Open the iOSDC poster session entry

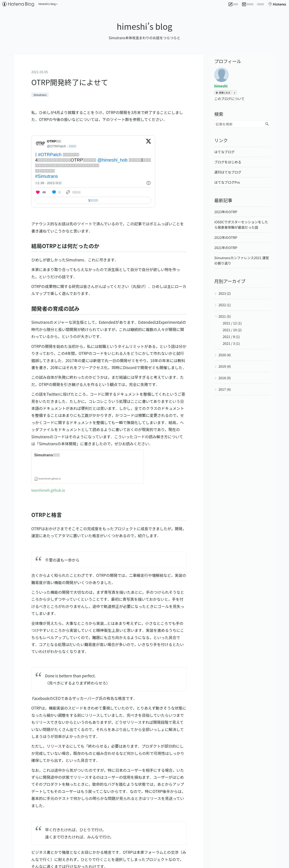point(241,225)
